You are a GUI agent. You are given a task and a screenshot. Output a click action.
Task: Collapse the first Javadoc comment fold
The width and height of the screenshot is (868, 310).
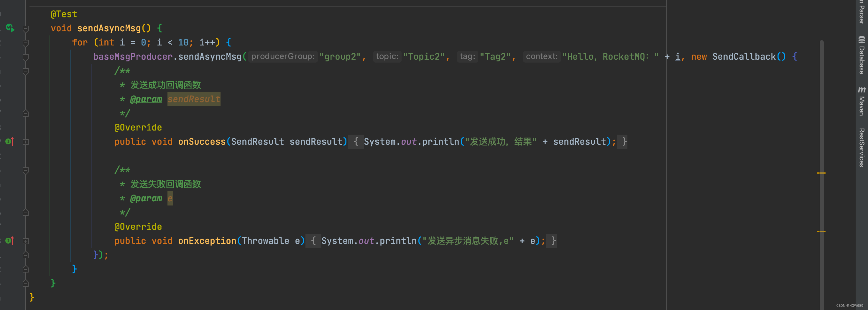[x=26, y=71]
